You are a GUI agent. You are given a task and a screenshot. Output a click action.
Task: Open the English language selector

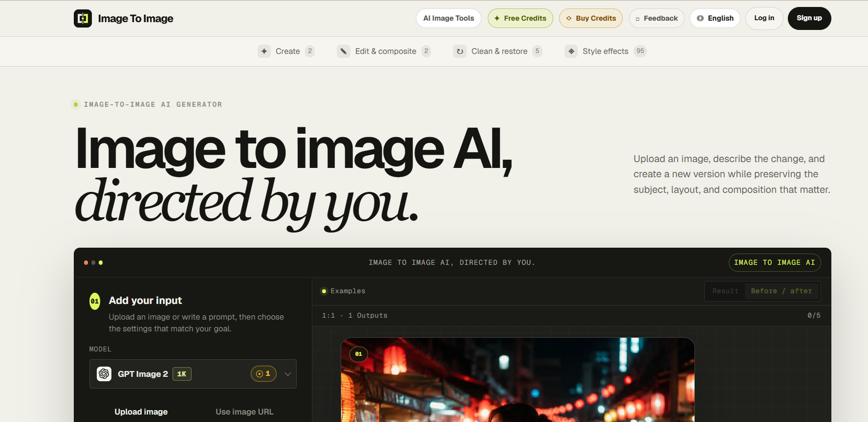(715, 18)
